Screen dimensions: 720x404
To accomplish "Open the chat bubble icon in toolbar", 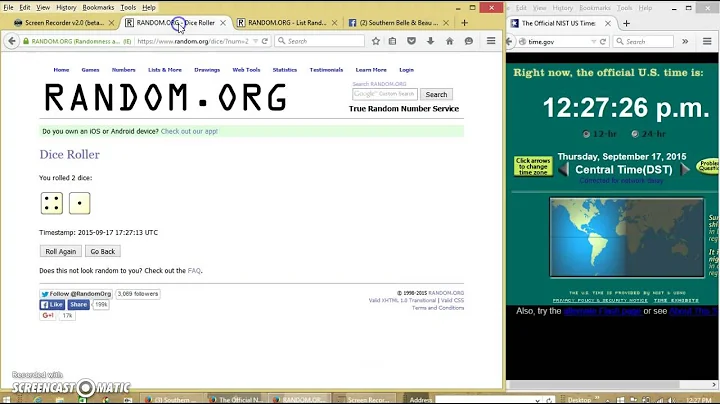I will tap(468, 41).
